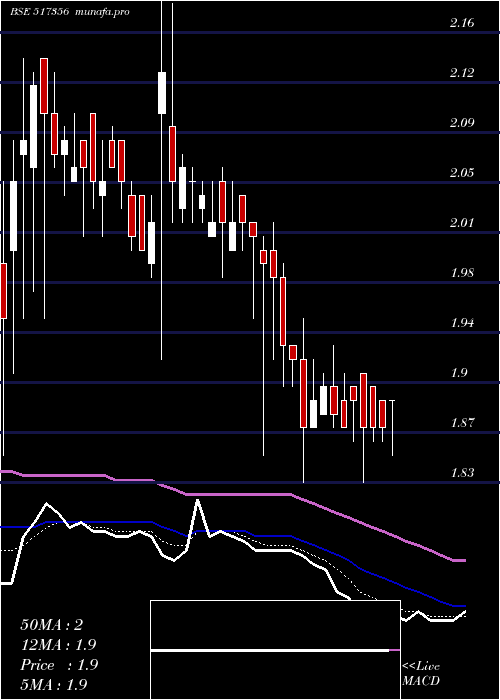Click the 1.83 price axis label
This screenshot has height=700, width=500.
click(462, 472)
